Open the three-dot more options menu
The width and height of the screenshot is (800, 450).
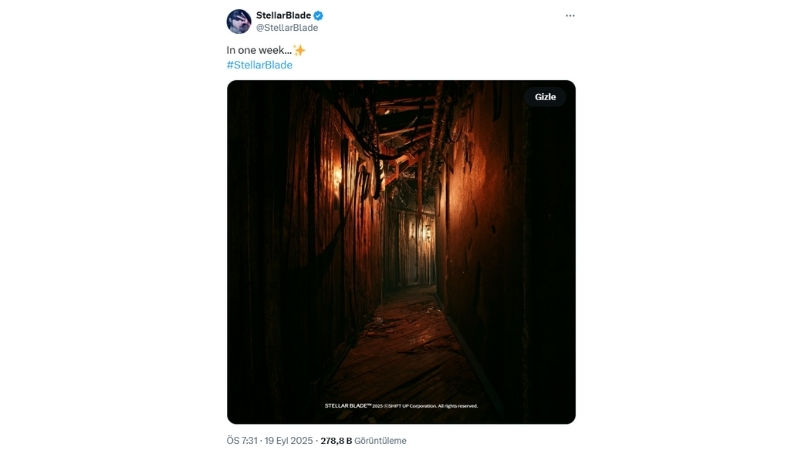pos(570,16)
